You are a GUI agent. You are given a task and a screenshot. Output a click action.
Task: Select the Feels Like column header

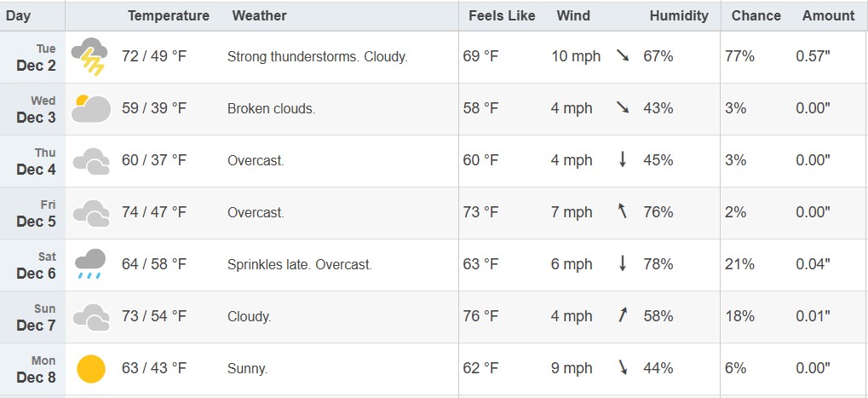pos(502,15)
